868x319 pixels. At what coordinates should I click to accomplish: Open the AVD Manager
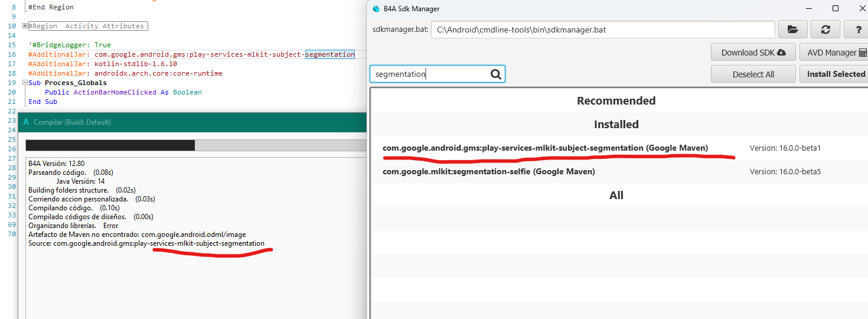click(x=834, y=53)
